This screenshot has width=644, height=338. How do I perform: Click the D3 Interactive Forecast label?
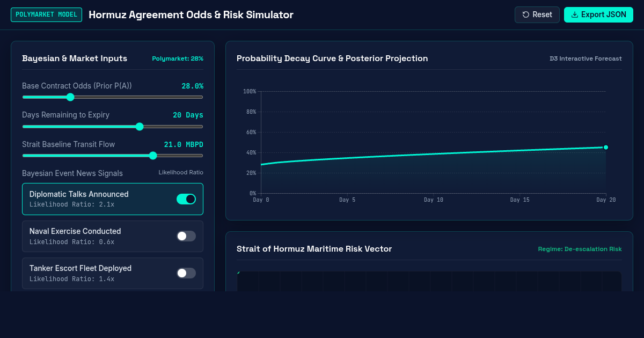click(586, 58)
